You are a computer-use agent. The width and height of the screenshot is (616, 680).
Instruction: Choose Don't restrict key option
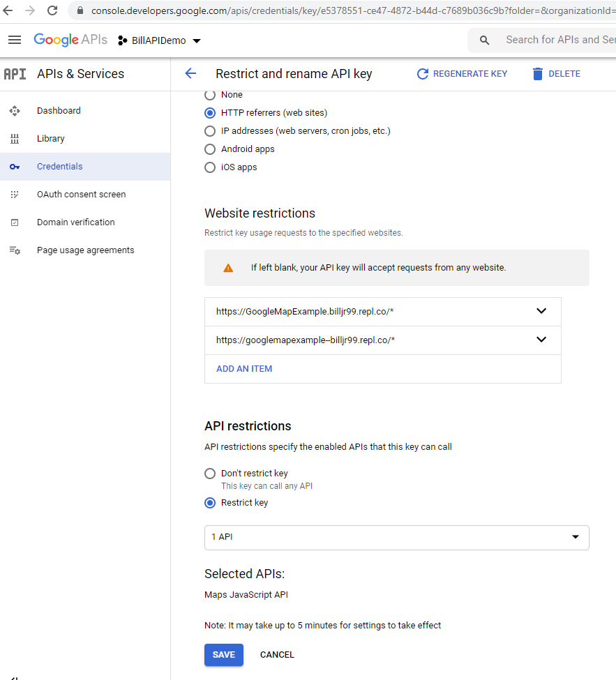[210, 474]
